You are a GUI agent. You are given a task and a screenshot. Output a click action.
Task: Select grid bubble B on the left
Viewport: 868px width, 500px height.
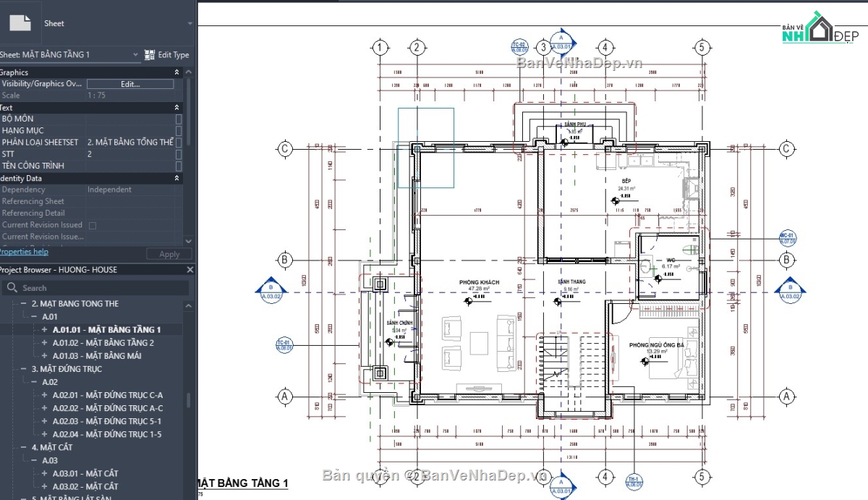point(284,260)
